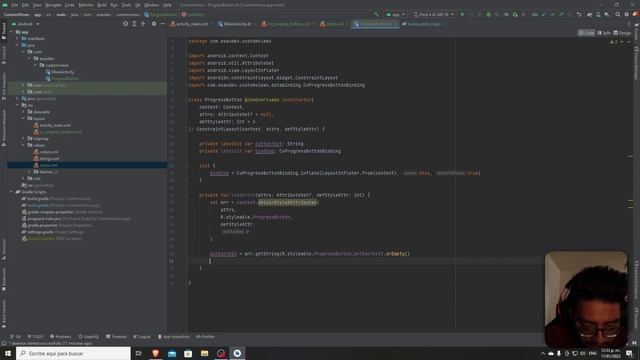
Task: Open the Logcat tool window
Action: 142,337
